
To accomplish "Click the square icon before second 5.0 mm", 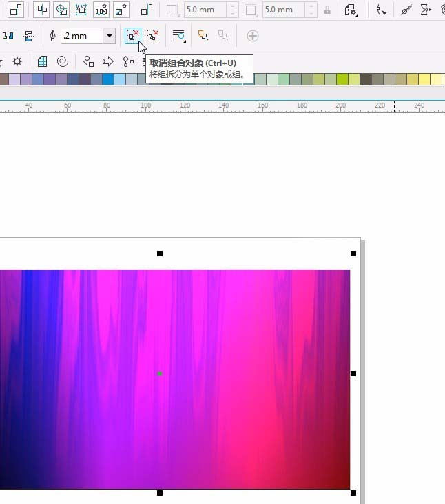I will point(251,10).
